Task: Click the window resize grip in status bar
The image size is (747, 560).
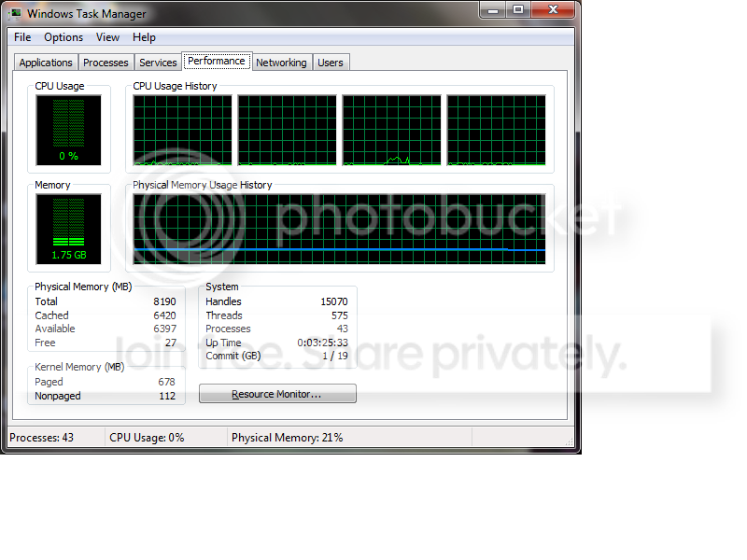Action: coord(570,441)
